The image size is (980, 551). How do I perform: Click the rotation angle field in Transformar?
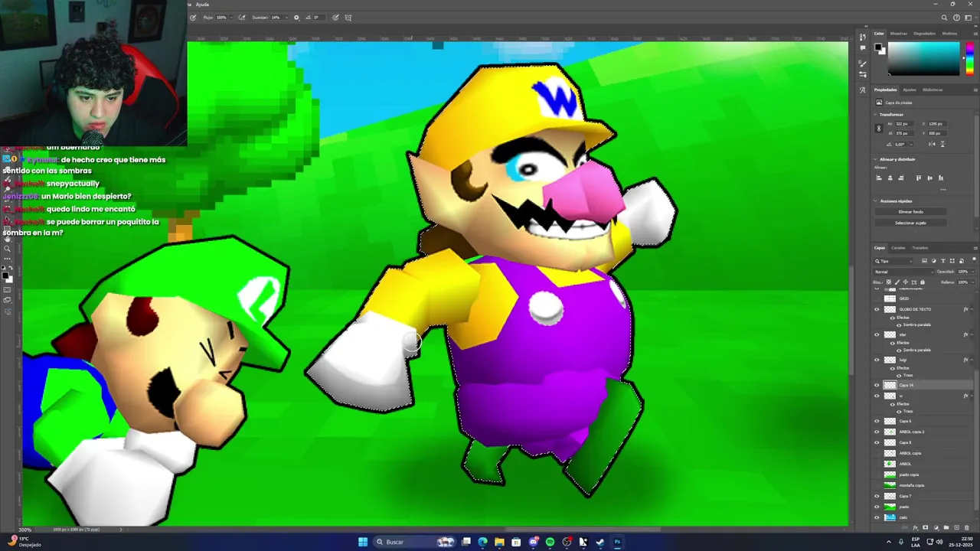pyautogui.click(x=900, y=144)
